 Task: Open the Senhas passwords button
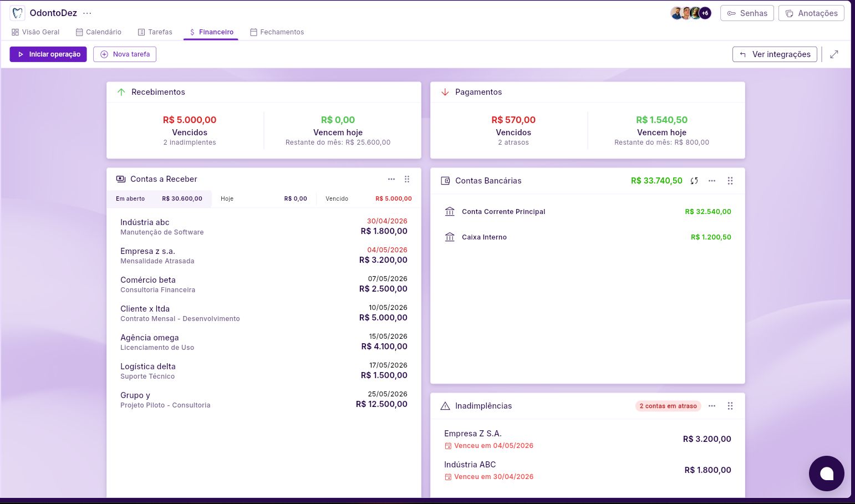[x=747, y=13]
